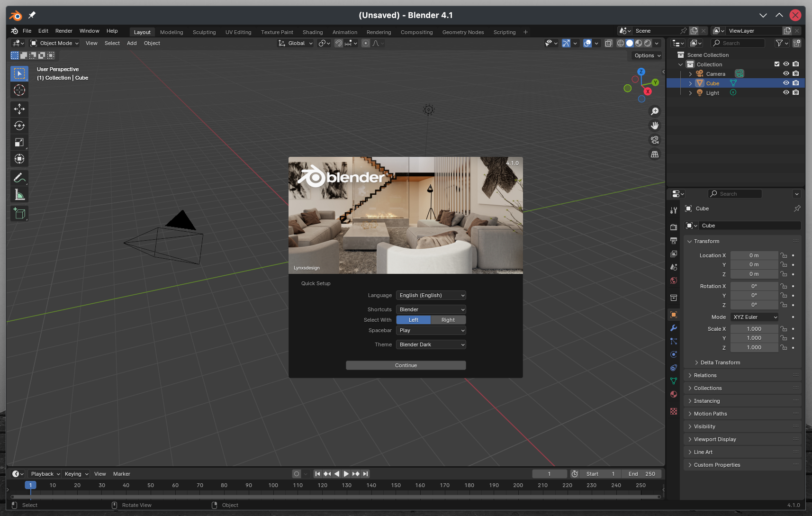Open the World properties tab
This screenshot has width=812, height=516.
tap(674, 281)
